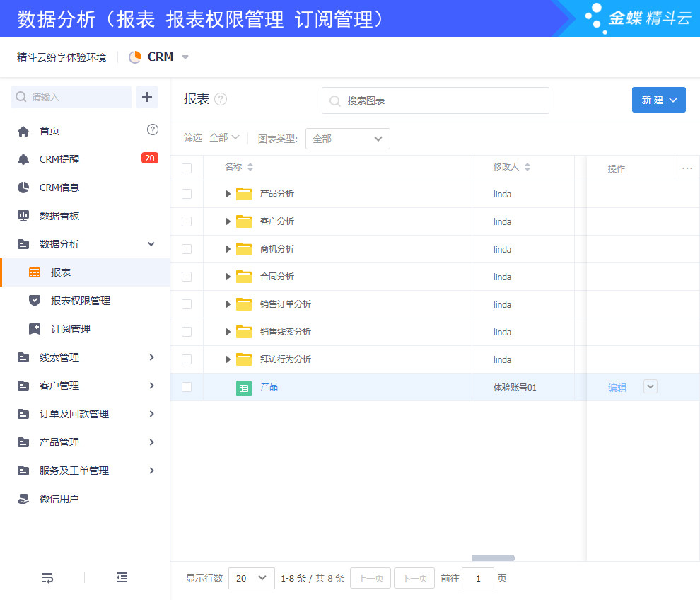Click the 销售线索分析 folder name
Screen dimensions: 700x600
(286, 332)
